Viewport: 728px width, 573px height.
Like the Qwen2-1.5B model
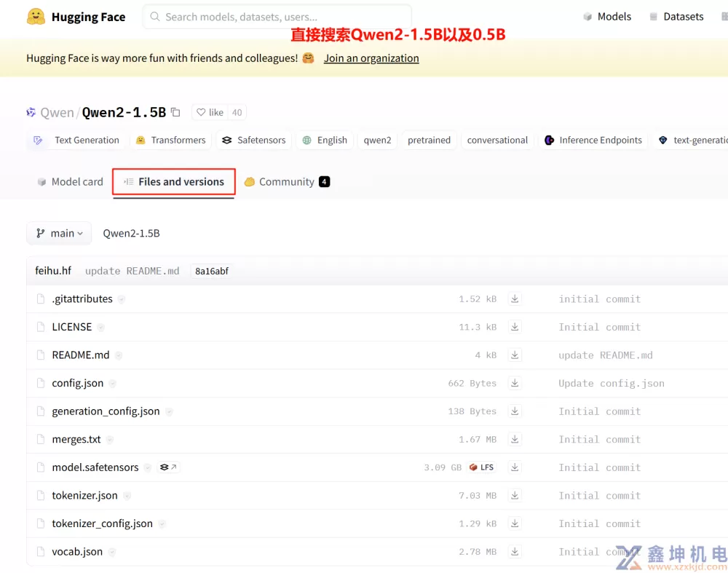coord(210,112)
